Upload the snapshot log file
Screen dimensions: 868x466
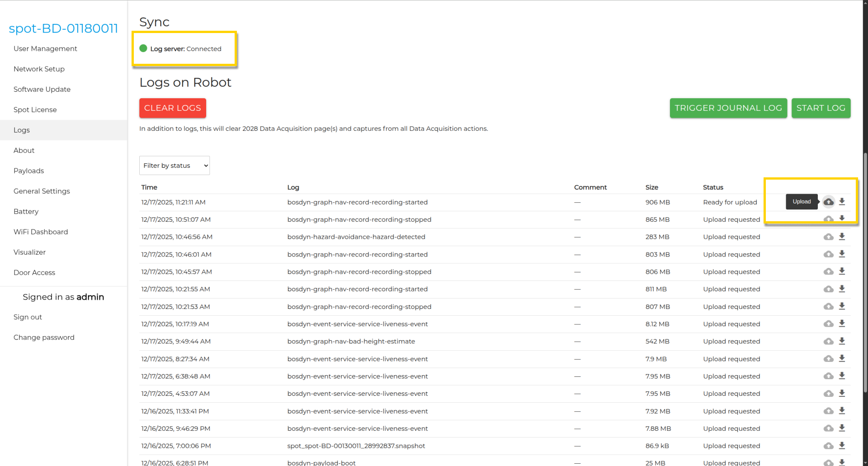coord(828,446)
